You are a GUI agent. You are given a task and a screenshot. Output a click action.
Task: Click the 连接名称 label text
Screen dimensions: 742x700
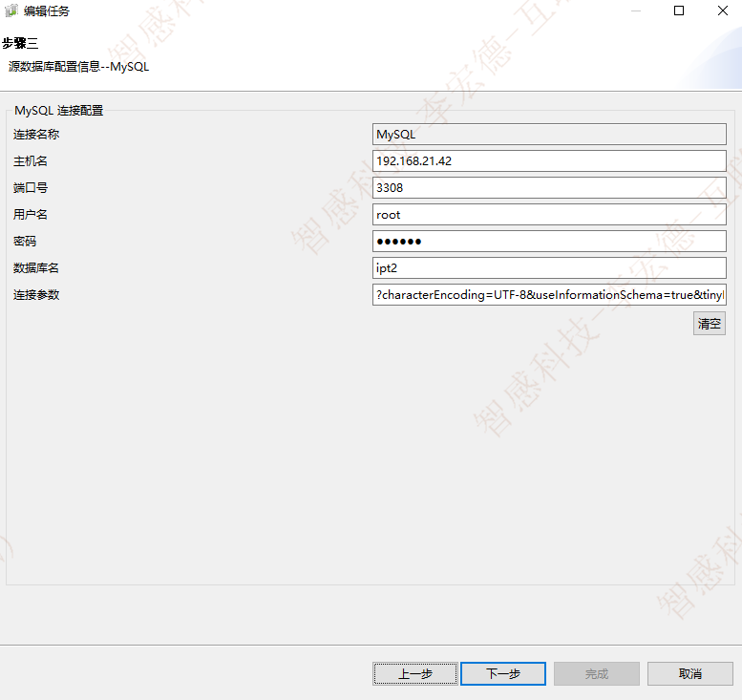(x=36, y=135)
